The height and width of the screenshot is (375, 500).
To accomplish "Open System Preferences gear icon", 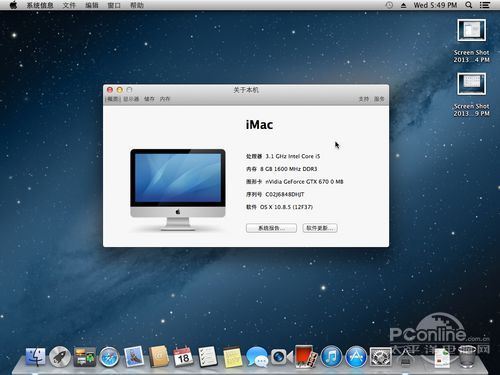I will click(380, 357).
